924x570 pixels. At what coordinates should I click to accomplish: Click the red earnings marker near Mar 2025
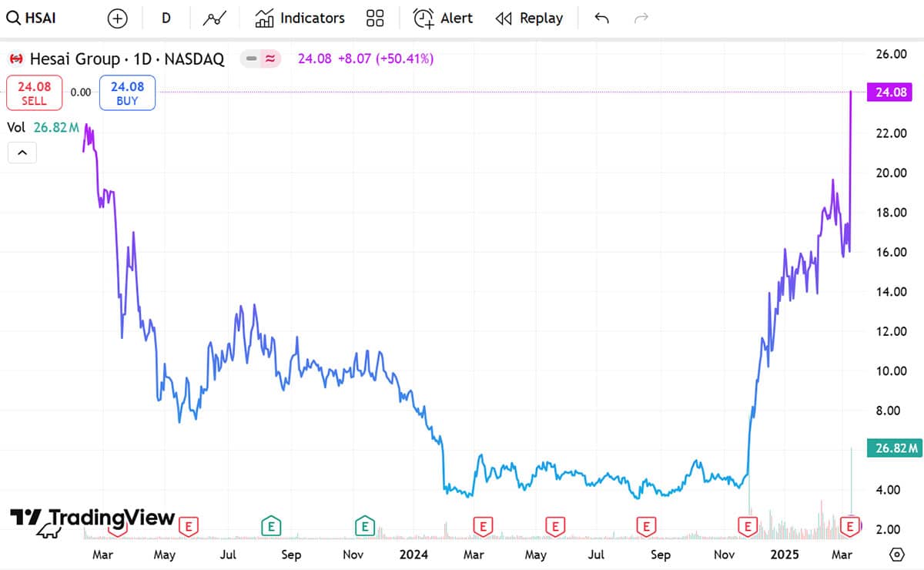coord(850,527)
